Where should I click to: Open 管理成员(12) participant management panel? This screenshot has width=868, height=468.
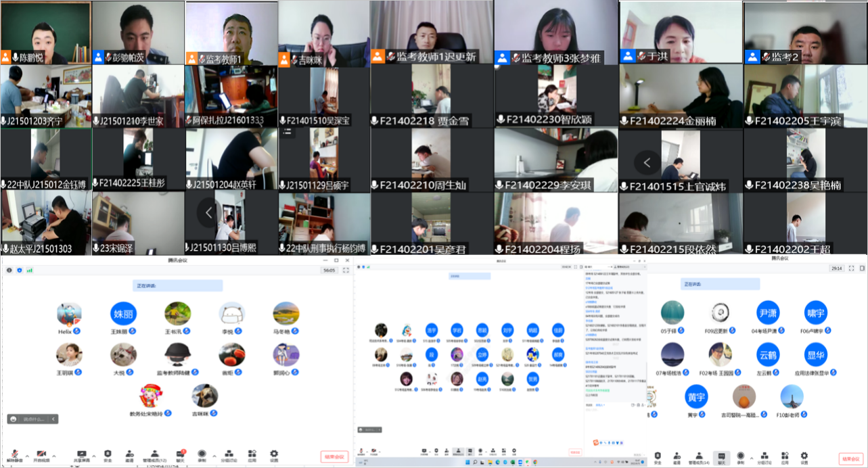154,455
